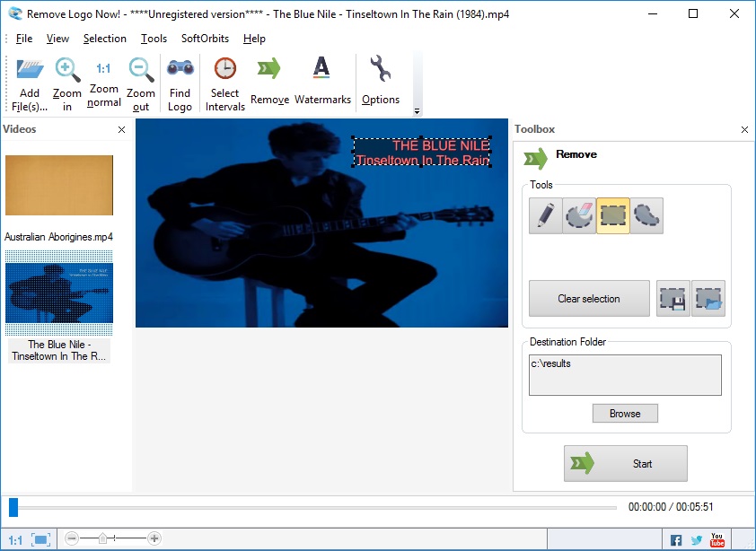Click the zoom slider handle in status bar
The image size is (756, 551).
tap(102, 538)
